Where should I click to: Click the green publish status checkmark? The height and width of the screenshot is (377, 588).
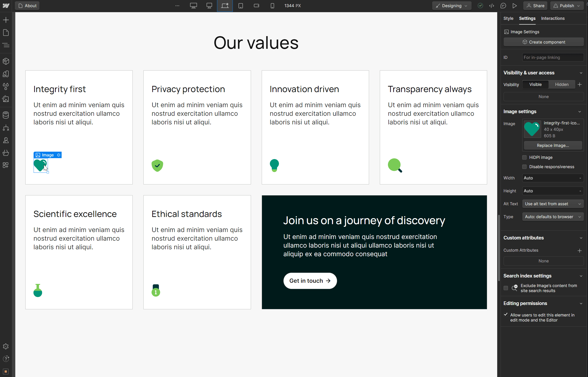[x=480, y=6]
